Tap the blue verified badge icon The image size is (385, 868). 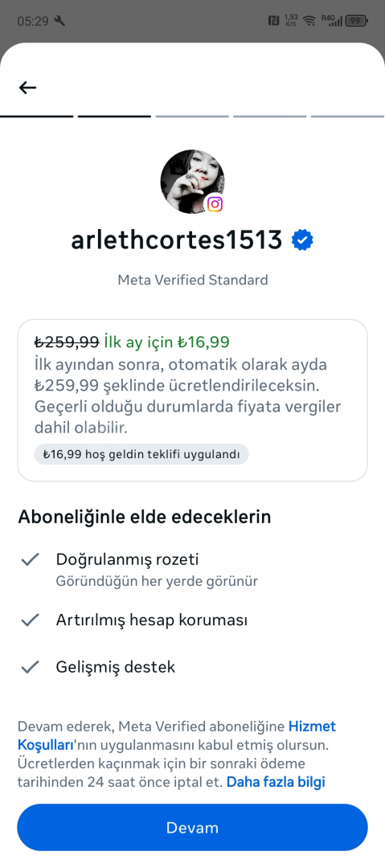click(302, 240)
